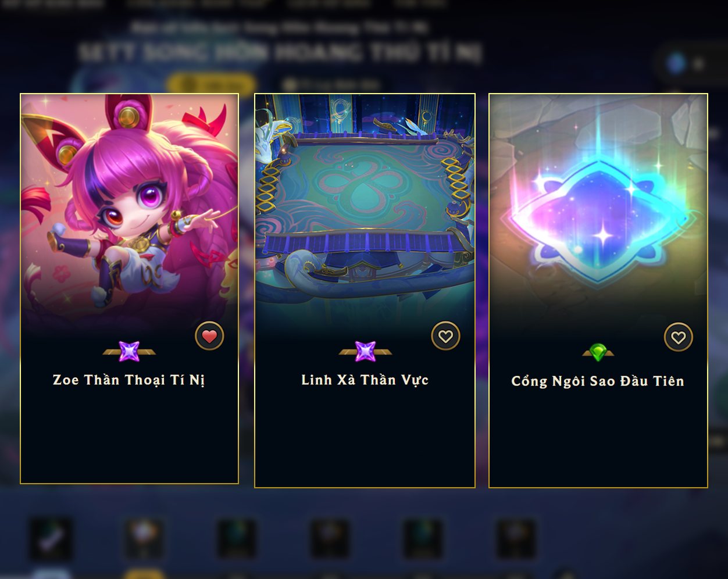The width and height of the screenshot is (728, 579).
Task: Click the blurred yellow button above the cards
Action: [210, 84]
